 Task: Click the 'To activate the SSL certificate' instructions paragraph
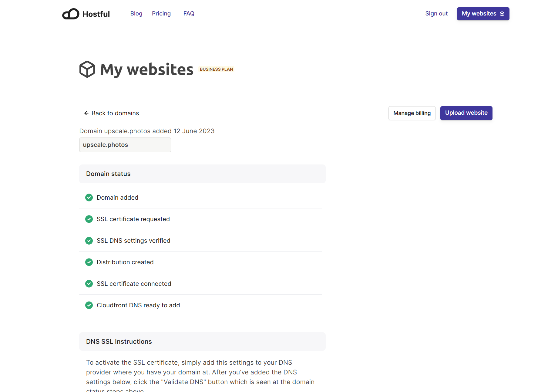[200, 376]
